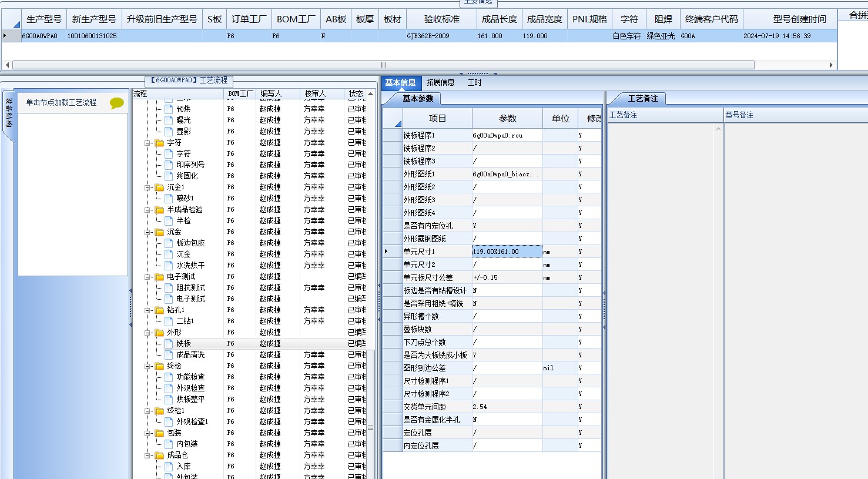Select the 外观检查1 tree item
868x479 pixels.
click(x=192, y=422)
